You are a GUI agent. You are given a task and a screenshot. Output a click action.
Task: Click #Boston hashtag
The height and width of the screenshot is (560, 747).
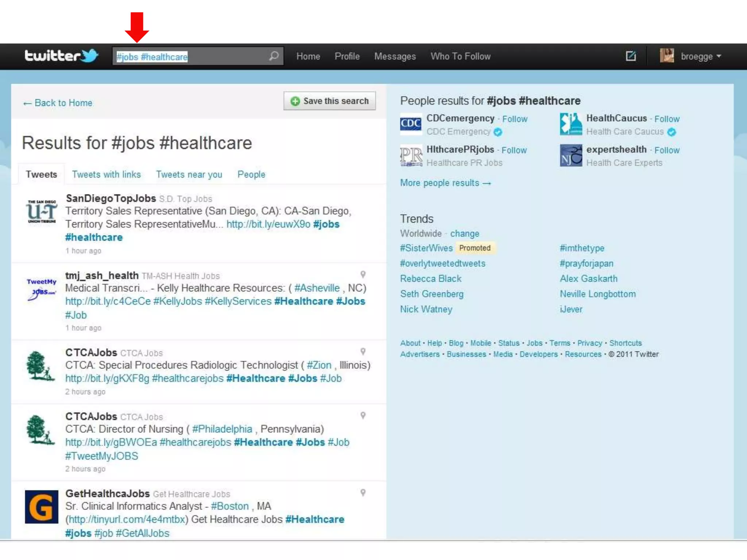230,506
